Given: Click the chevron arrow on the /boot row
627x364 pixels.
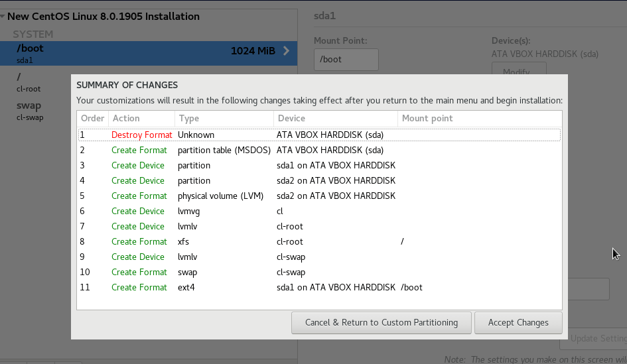Looking at the screenshot, I should 287,51.
